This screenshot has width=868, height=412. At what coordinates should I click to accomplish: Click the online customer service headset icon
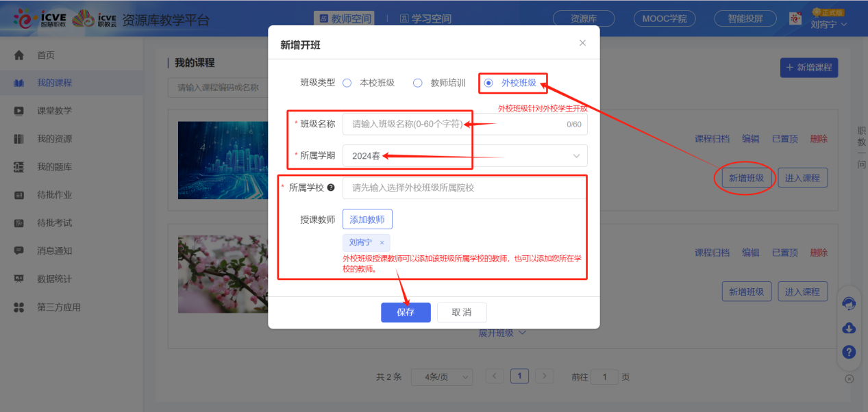coord(848,303)
